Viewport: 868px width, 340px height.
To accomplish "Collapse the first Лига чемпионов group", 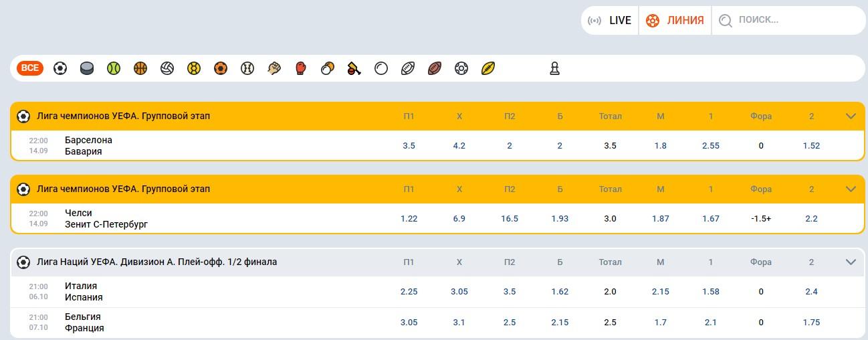I will coord(851,116).
